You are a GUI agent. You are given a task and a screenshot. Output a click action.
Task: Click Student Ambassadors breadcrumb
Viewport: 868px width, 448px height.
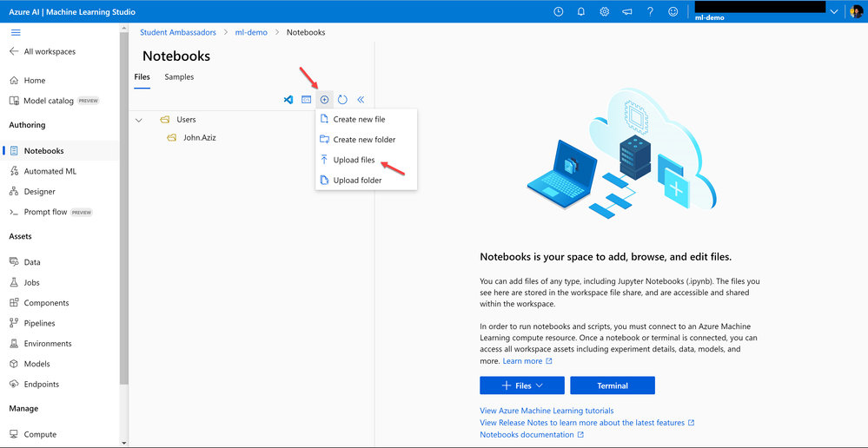pyautogui.click(x=178, y=33)
